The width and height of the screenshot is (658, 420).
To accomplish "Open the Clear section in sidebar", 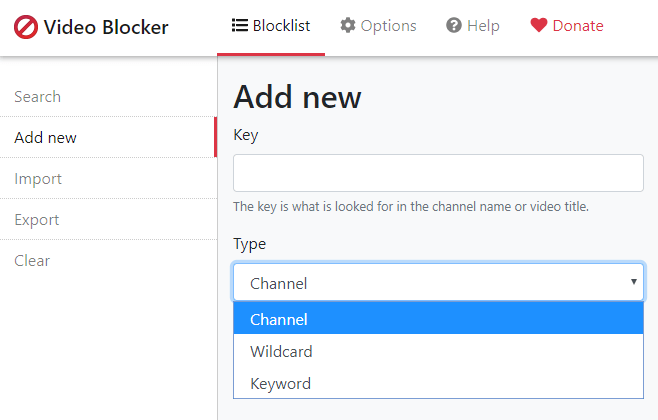I will coord(108,261).
